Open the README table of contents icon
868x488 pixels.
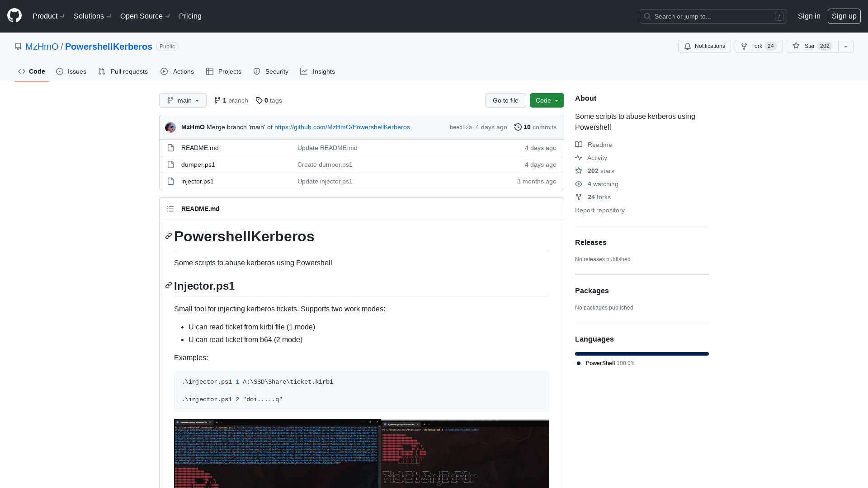170,209
